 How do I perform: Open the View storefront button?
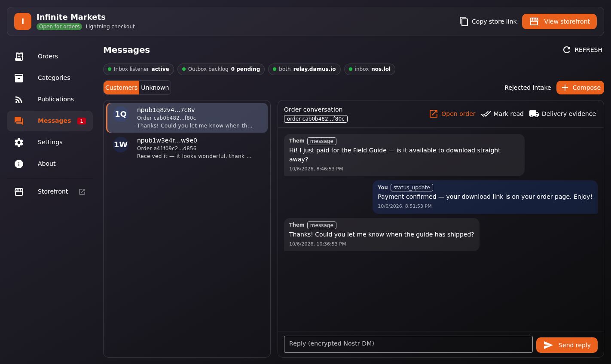[559, 21]
